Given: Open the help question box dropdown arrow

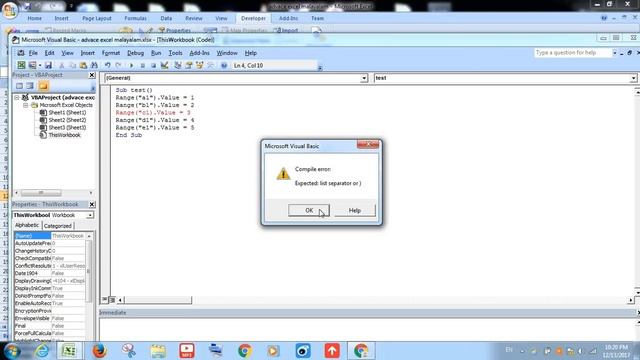Looking at the screenshot, I should [x=614, y=53].
